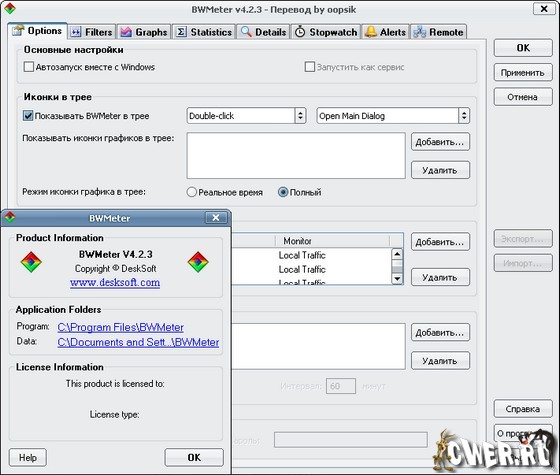
Task: Select the Полный radio button
Action: pyautogui.click(x=283, y=192)
